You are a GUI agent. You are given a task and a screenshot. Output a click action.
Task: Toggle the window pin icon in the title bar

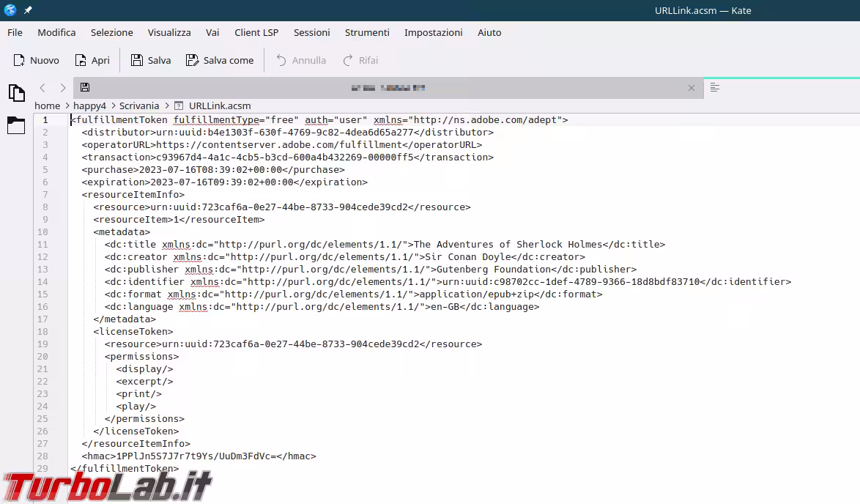coord(28,10)
